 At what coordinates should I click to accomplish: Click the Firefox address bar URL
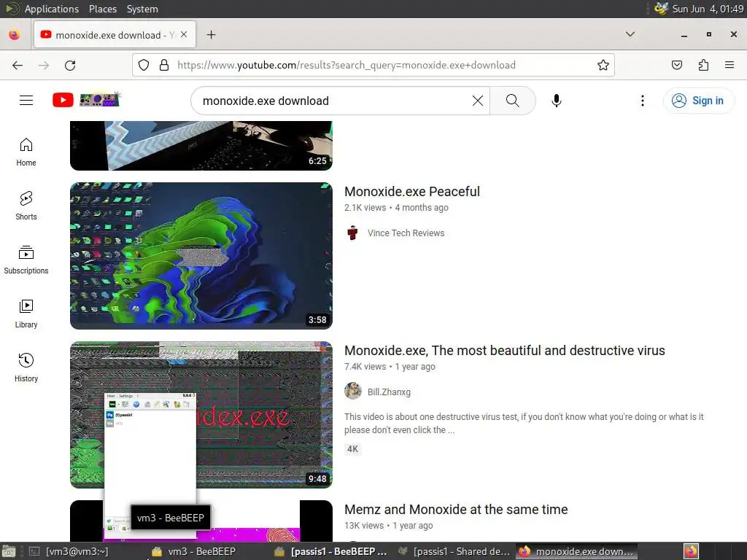coord(347,65)
